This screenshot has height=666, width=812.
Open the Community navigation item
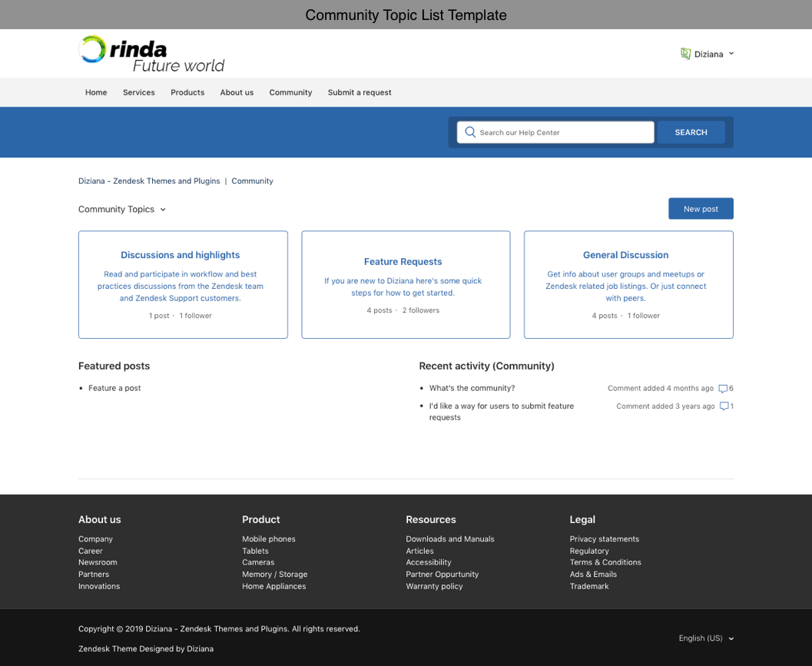click(x=290, y=92)
